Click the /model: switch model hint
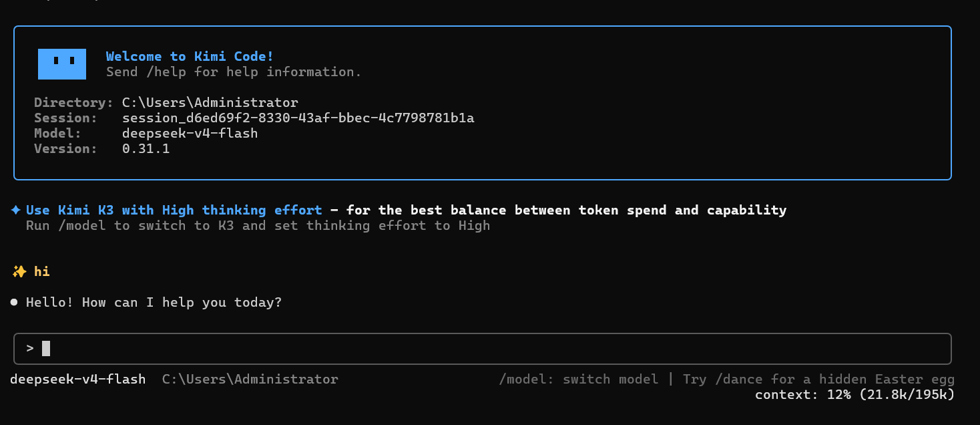Screen dimensions: 980x425 (579, 379)
